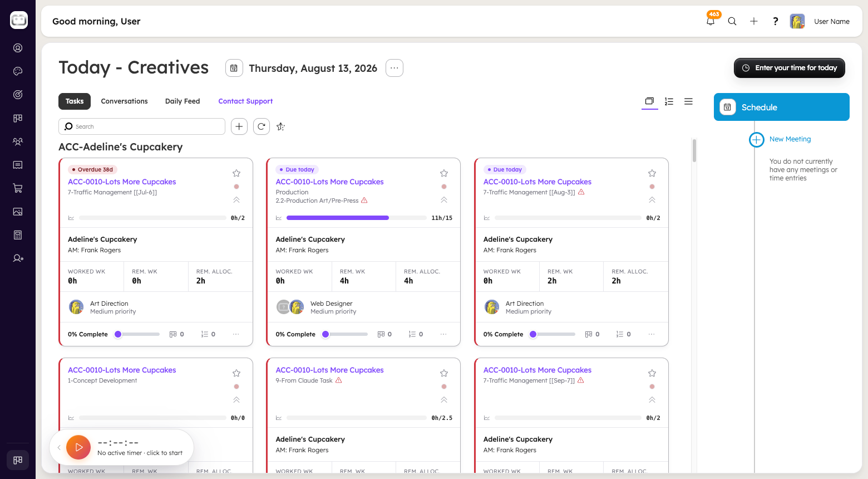This screenshot has height=479, width=868.
Task: Switch to the numbered list view
Action: pyautogui.click(x=669, y=101)
